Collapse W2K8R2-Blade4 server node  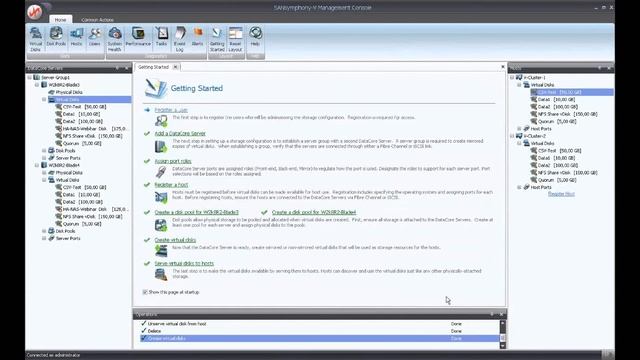(x=37, y=165)
